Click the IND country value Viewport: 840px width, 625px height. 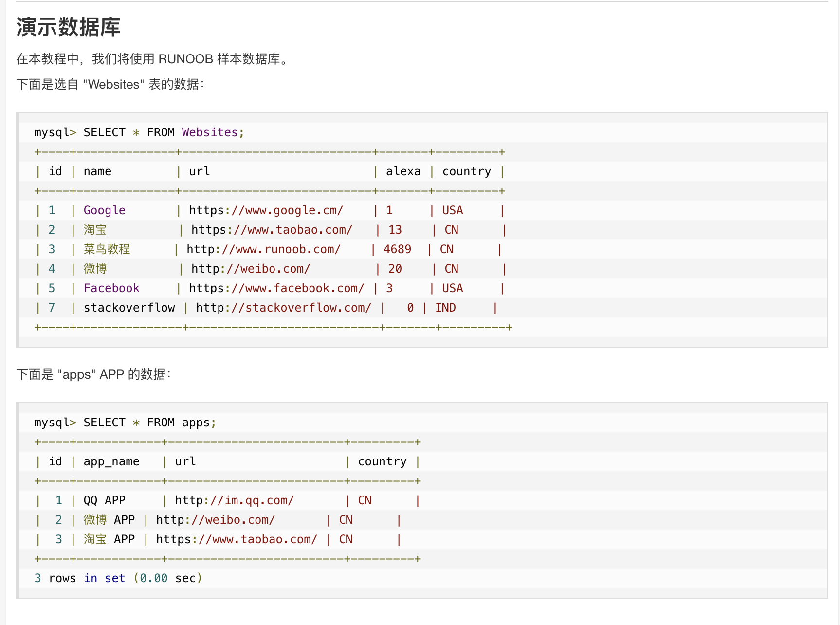pyautogui.click(x=445, y=308)
